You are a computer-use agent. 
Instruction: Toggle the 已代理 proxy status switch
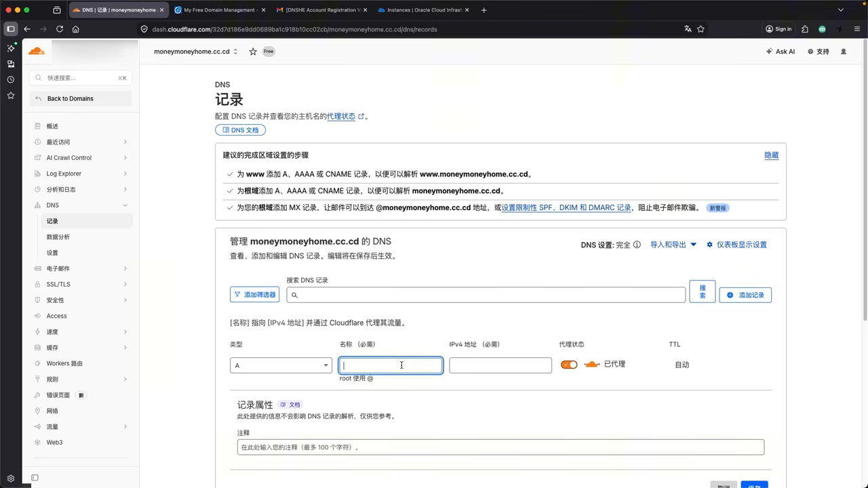pos(569,365)
